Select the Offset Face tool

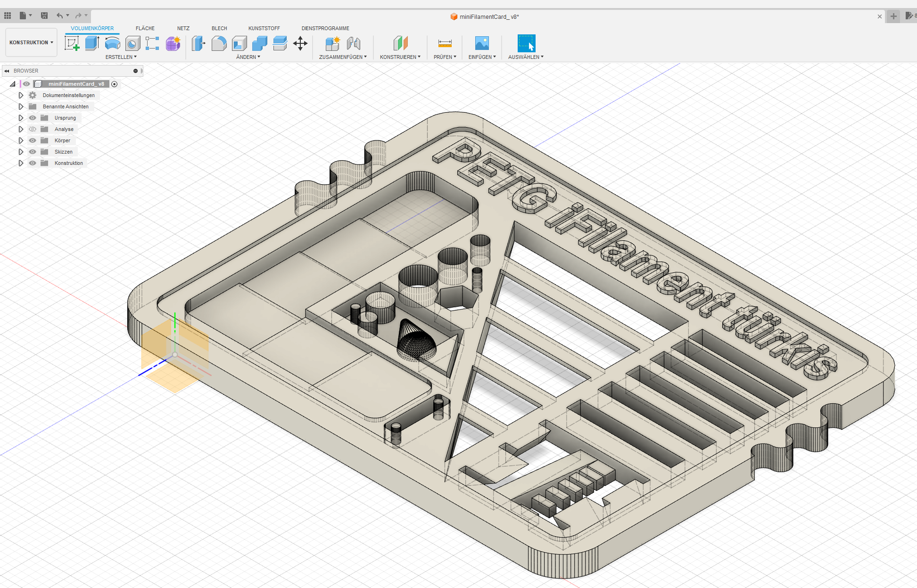[280, 43]
